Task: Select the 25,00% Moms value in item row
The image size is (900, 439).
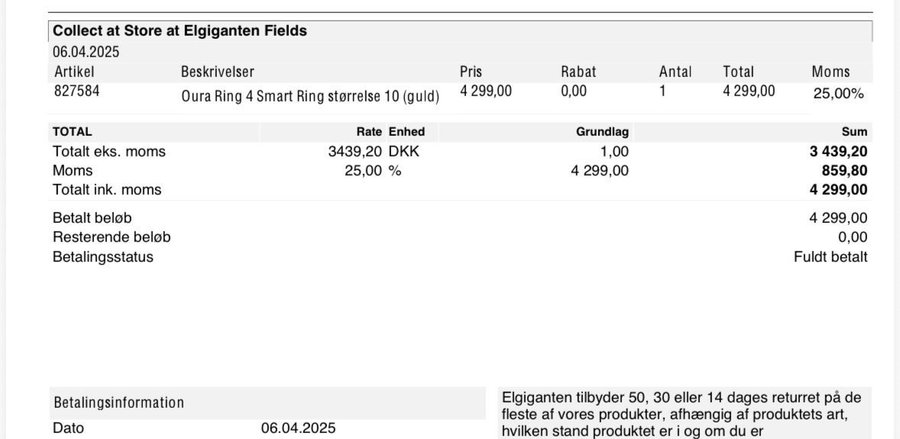Action: [838, 93]
